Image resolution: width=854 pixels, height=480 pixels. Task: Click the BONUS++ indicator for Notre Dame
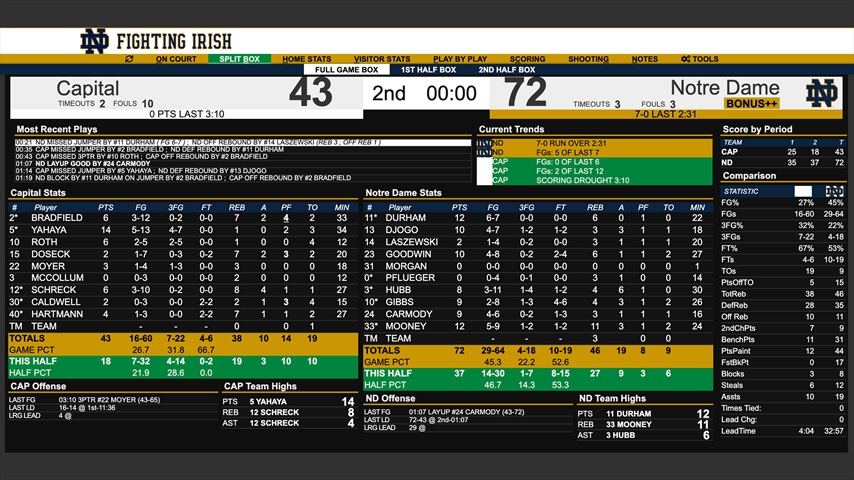click(751, 103)
